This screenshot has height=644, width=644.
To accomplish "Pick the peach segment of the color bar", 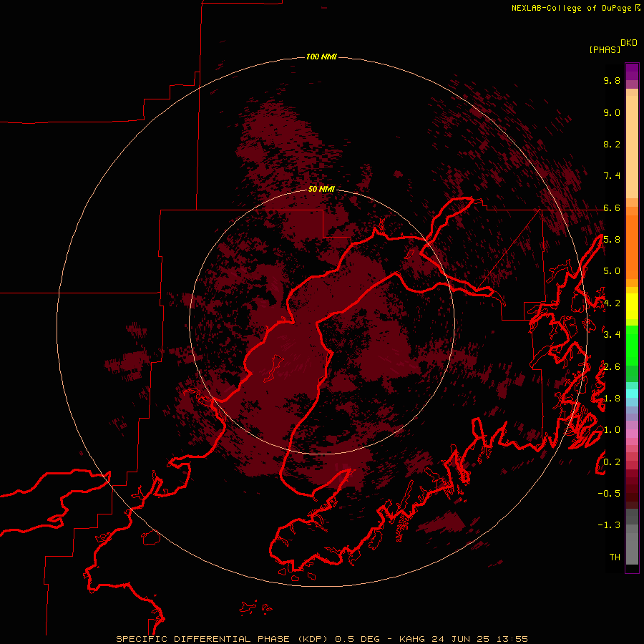I will click(x=632, y=148).
